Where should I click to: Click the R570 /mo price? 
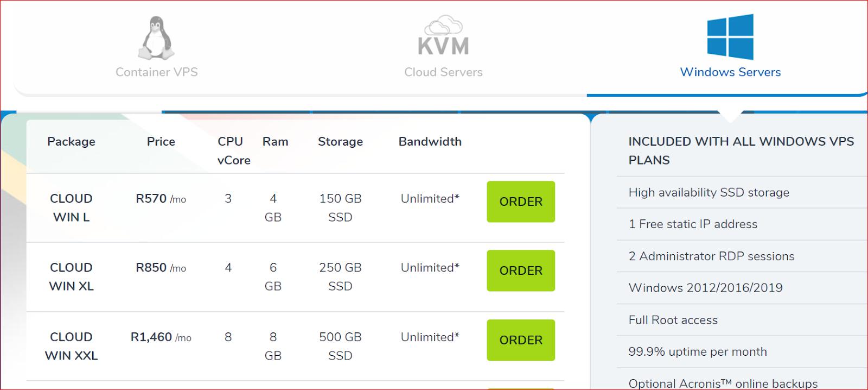tap(161, 199)
